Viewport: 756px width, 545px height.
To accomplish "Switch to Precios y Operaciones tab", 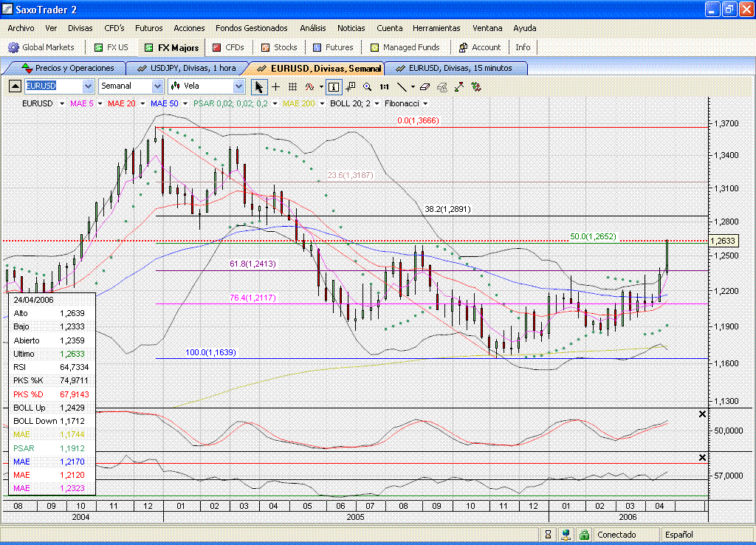I will tap(67, 69).
